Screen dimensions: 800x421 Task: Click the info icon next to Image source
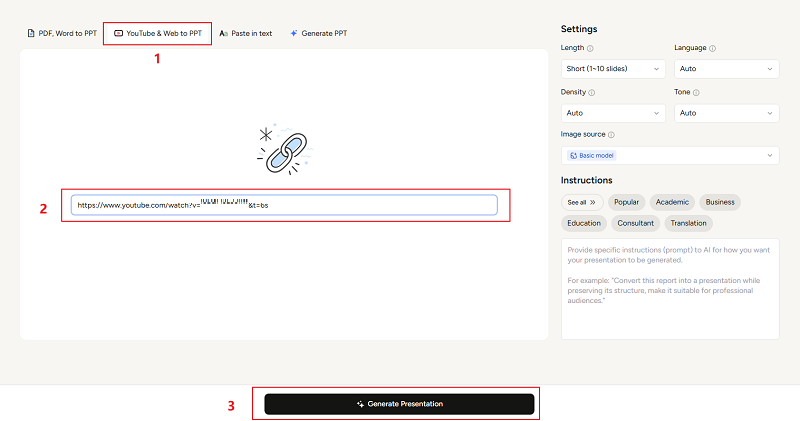pos(611,135)
